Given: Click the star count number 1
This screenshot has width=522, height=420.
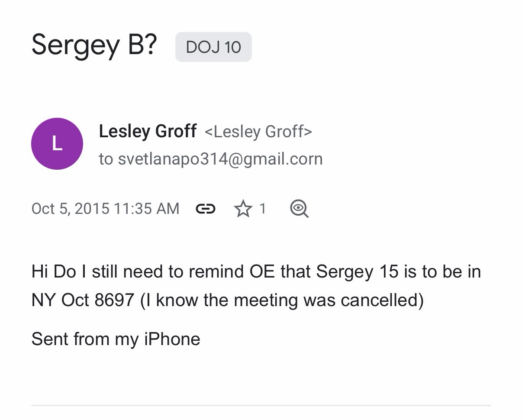Looking at the screenshot, I should [262, 209].
